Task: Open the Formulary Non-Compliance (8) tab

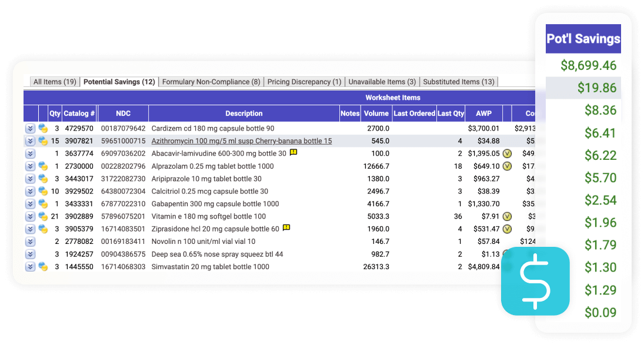Action: 211,82
